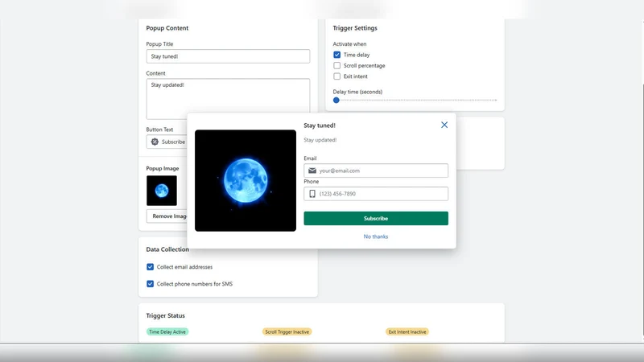Click the Trigger Settings heading
This screenshot has width=644, height=362.
[x=355, y=28]
